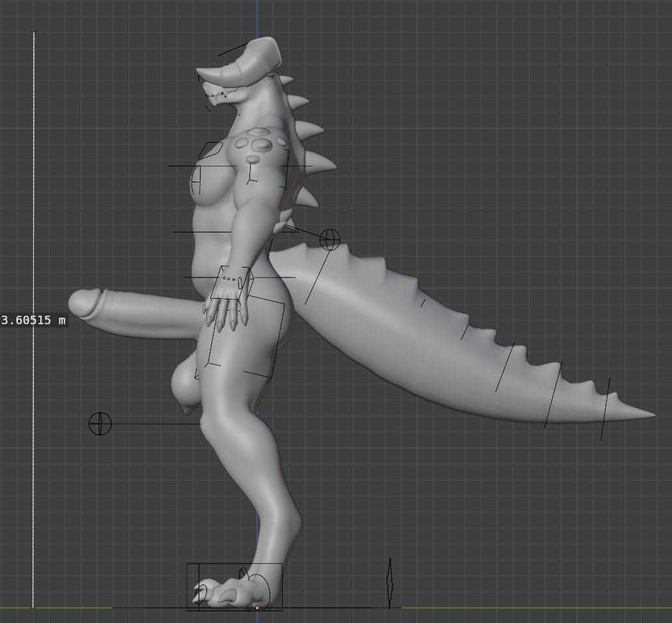This screenshot has width=672, height=623.
Task: Select the ruler's bottom endpoint at ground level
Action: coord(34,608)
